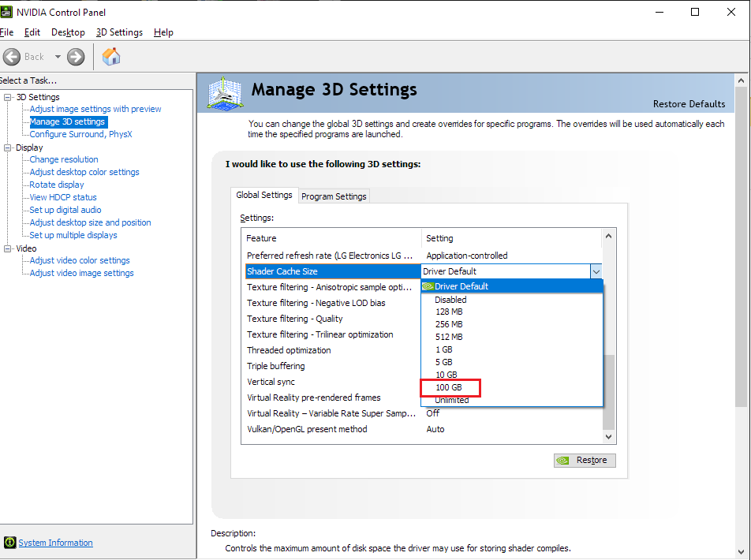Viewport: 751px width, 560px height.
Task: Open the File menu
Action: point(6,32)
